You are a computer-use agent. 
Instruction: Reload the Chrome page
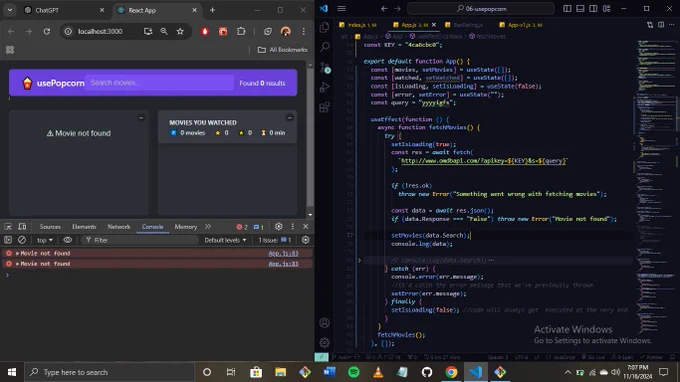[47, 31]
